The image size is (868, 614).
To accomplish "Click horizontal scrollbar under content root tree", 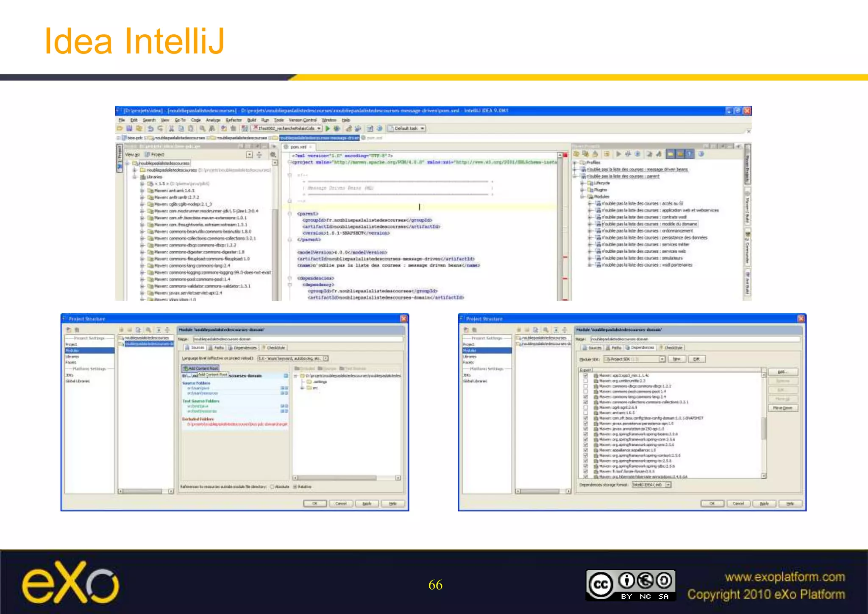I will (x=347, y=478).
